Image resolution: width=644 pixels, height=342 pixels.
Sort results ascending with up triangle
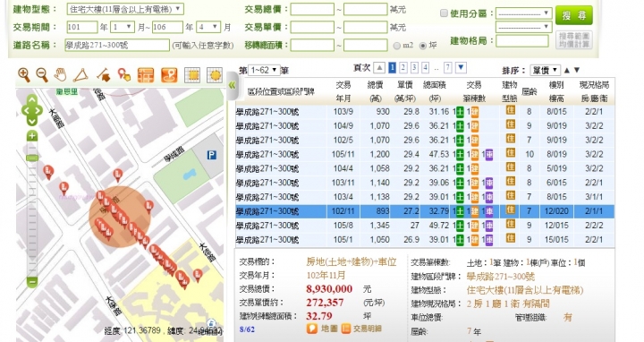coord(567,71)
